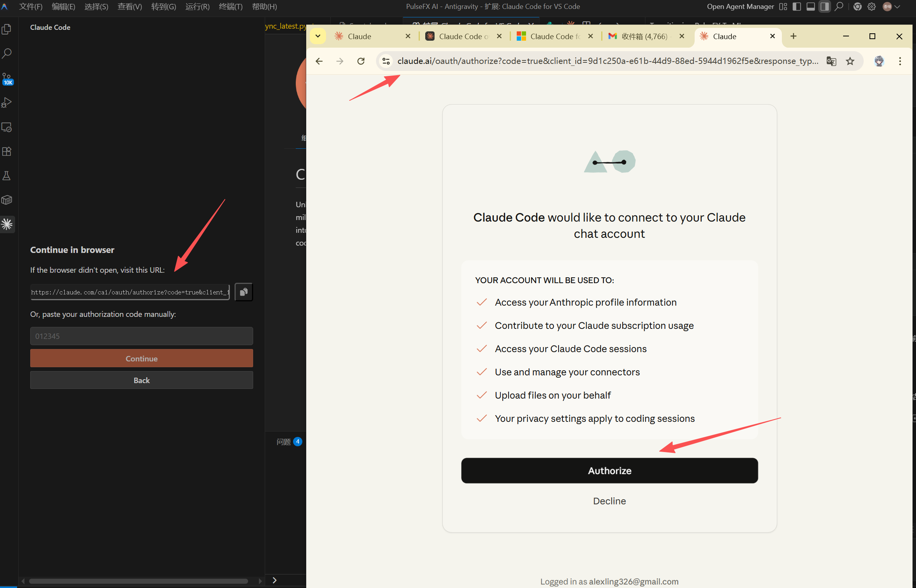Expand the account avatar dropdown chevron
The height and width of the screenshot is (588, 916).
click(897, 7)
